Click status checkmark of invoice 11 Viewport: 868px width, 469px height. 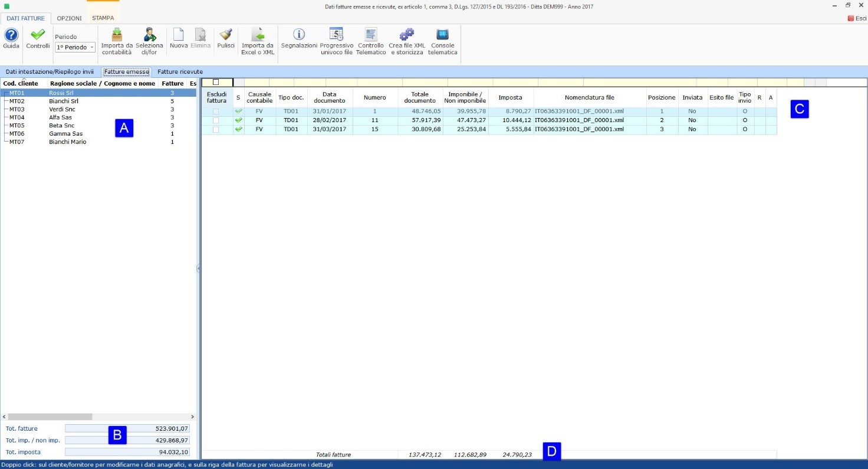[x=239, y=120]
